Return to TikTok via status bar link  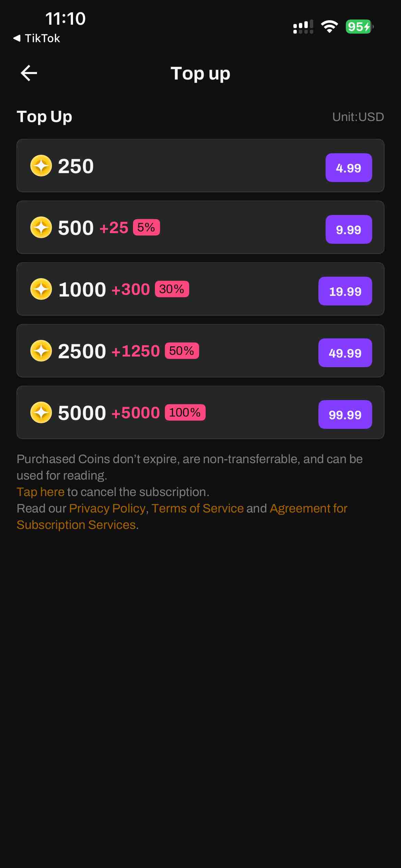[37, 38]
